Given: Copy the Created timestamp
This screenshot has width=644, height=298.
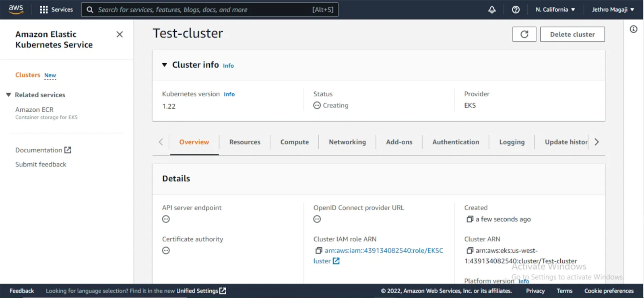Looking at the screenshot, I should click(469, 219).
